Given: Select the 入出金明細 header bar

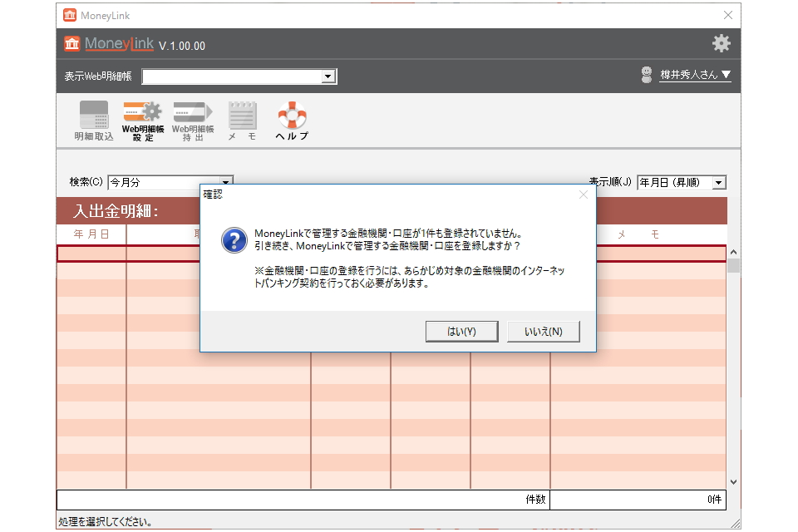Looking at the screenshot, I should coord(116,211).
